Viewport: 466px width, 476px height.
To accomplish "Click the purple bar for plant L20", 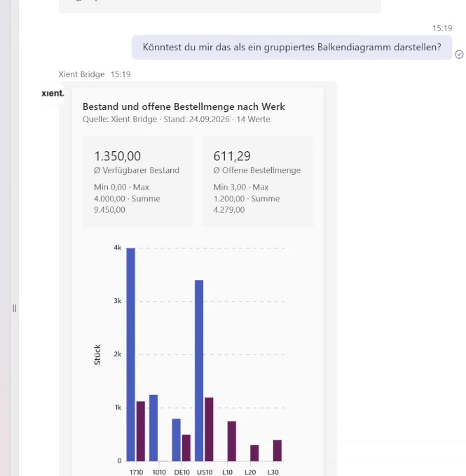I will click(254, 453).
